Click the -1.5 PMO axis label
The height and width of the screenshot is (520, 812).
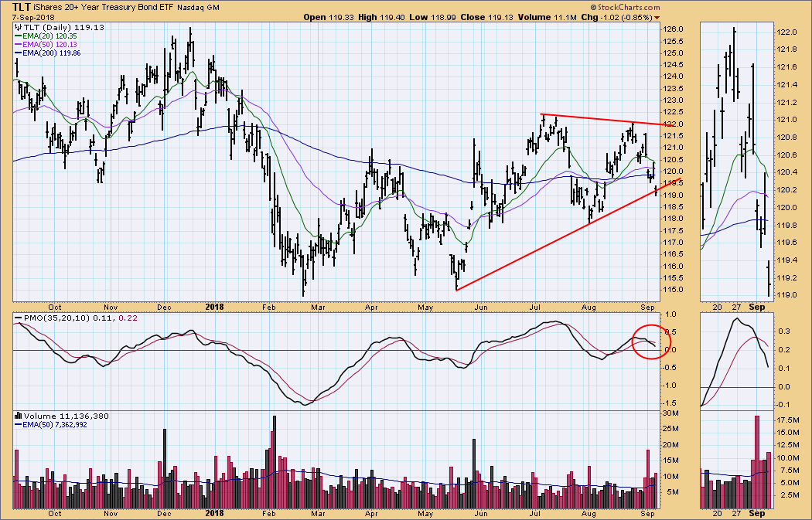point(671,403)
